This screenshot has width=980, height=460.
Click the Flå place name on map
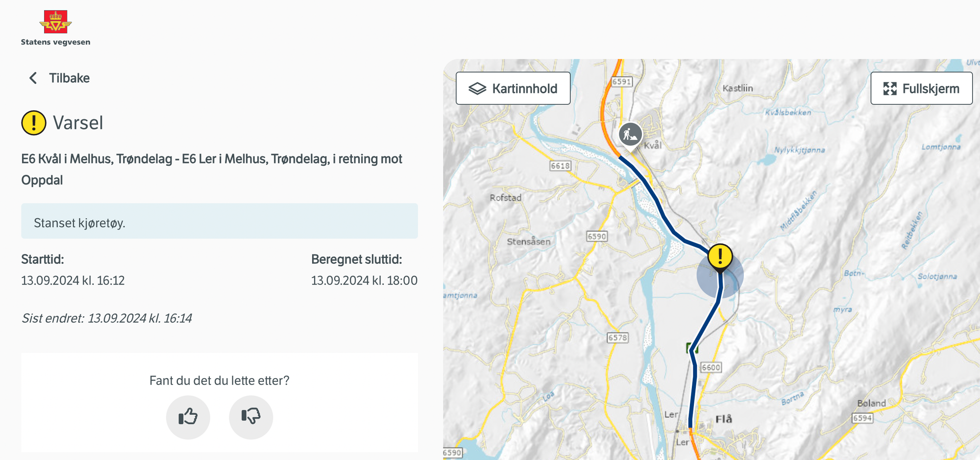click(724, 419)
